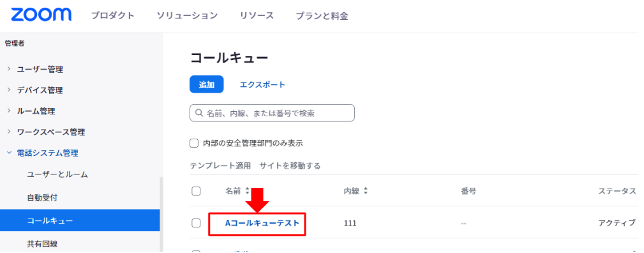Open プロダクト menu

112,16
